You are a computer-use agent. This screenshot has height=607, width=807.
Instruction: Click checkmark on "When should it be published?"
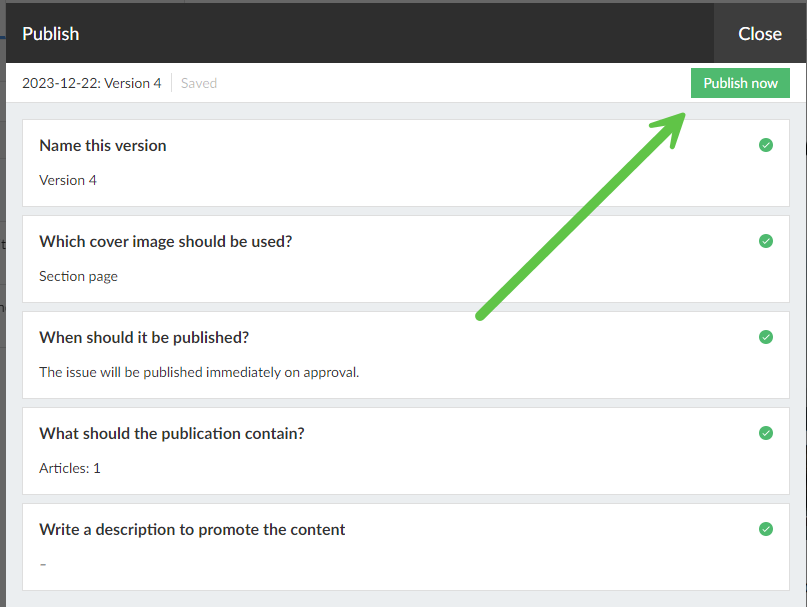point(765,337)
